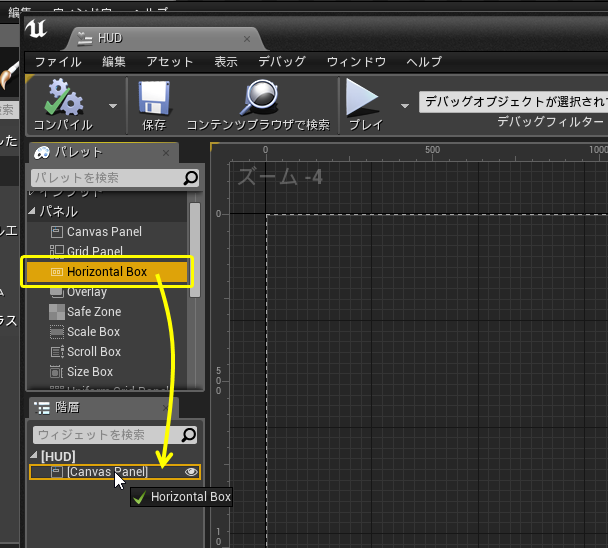
Task: Click the Scale Box icon in palette
Action: (x=57, y=332)
